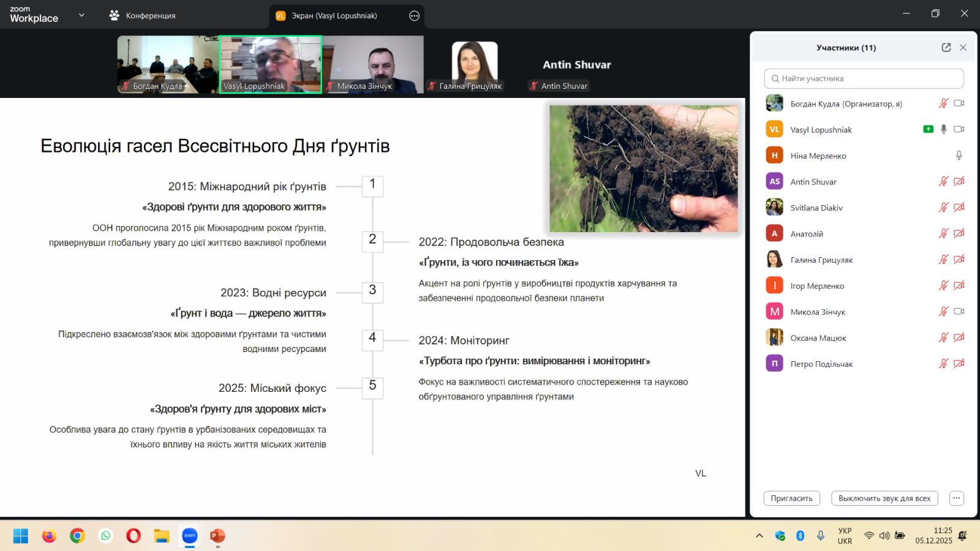The width and height of the screenshot is (980, 551).
Task: Open PowerPoint from the taskbar
Action: point(217,536)
